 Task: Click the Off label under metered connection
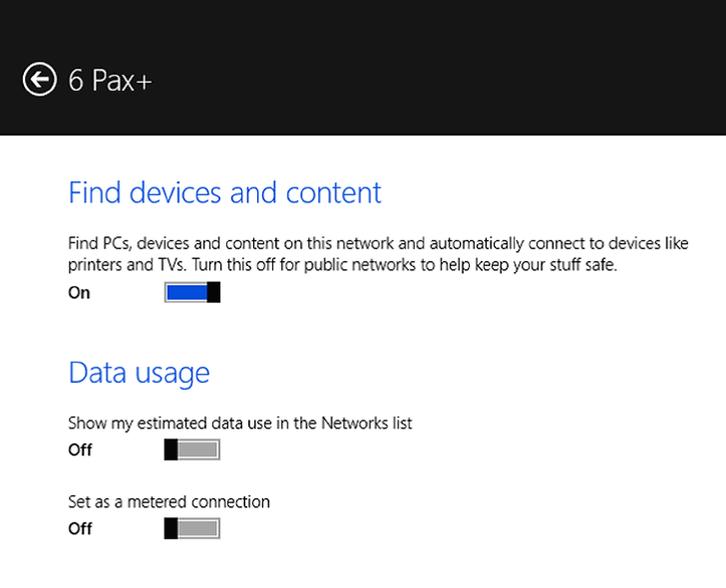click(x=80, y=529)
